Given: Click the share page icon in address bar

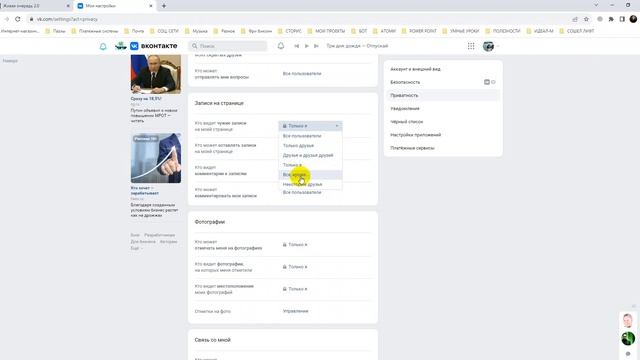Looking at the screenshot, I should tap(575, 19).
